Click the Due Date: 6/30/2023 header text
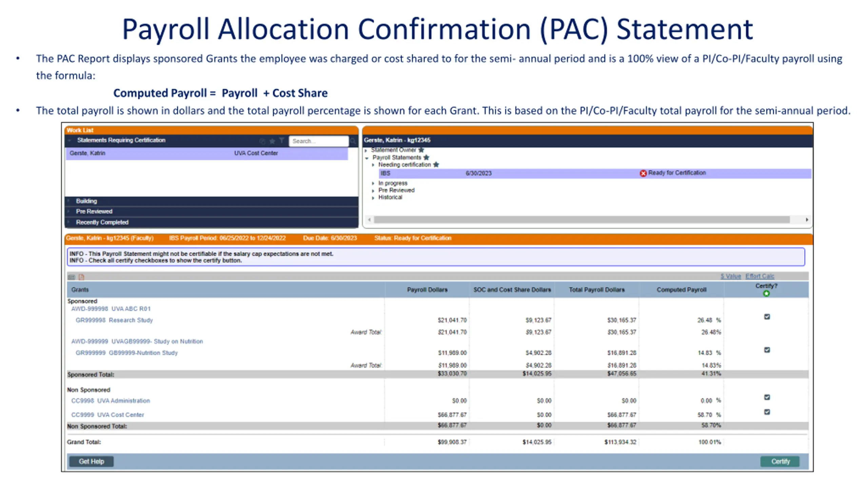Image resolution: width=868 pixels, height=488 pixels. pyautogui.click(x=330, y=238)
